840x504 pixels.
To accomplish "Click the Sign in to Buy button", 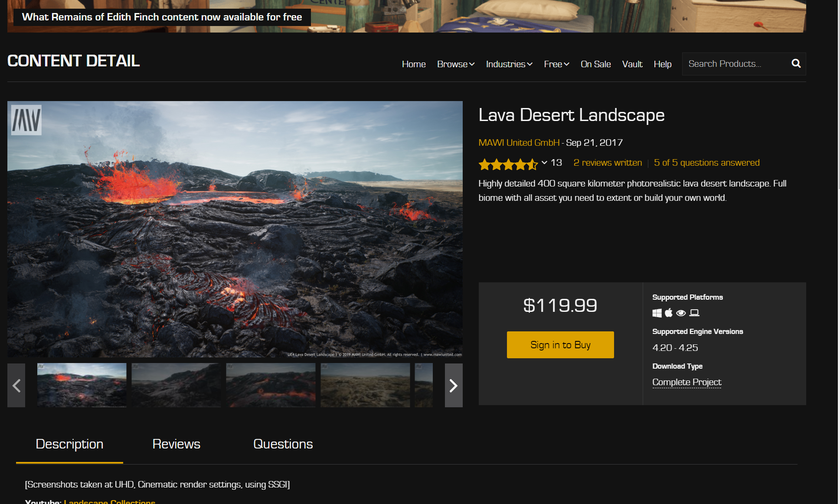I will 560,345.
